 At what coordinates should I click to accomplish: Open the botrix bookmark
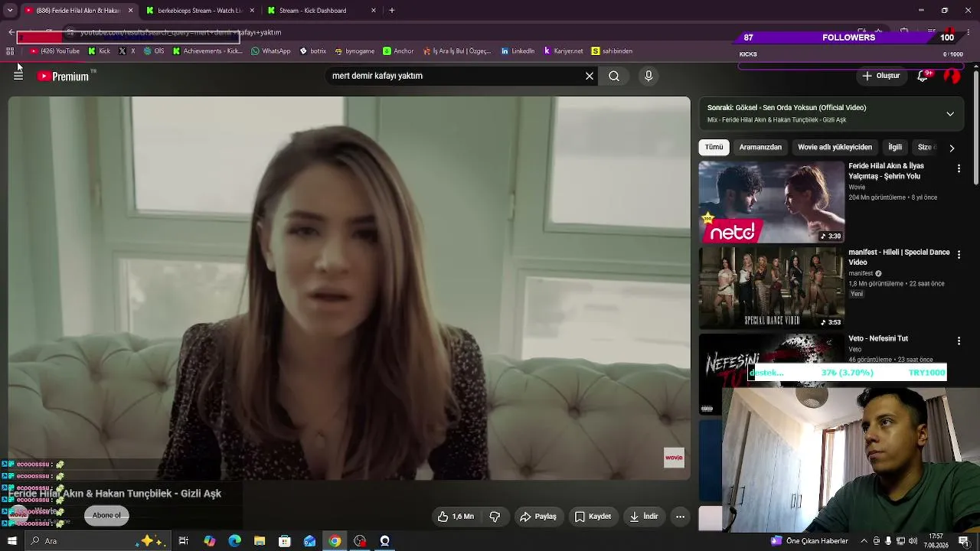pyautogui.click(x=313, y=51)
